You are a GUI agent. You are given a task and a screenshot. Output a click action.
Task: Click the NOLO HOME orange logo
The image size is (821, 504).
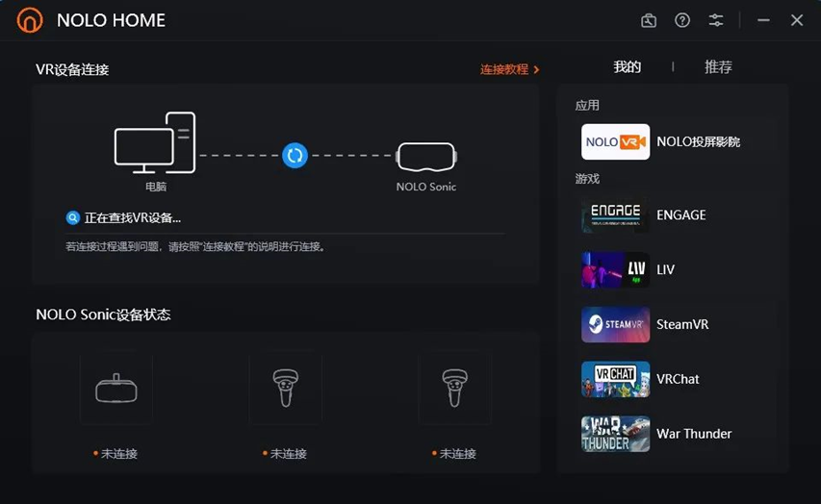pyautogui.click(x=30, y=20)
